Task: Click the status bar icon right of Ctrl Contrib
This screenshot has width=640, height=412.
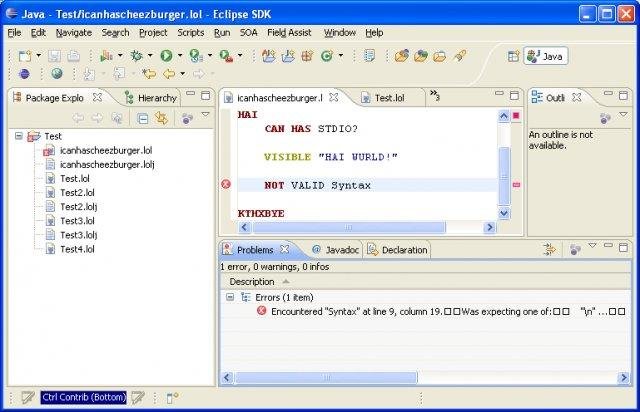Action: pos(138,397)
